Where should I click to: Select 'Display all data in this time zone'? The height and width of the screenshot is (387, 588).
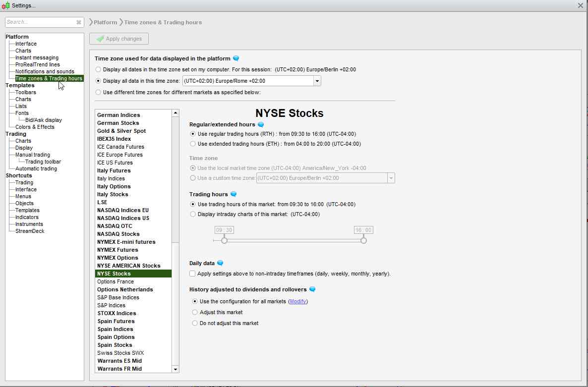click(98, 81)
